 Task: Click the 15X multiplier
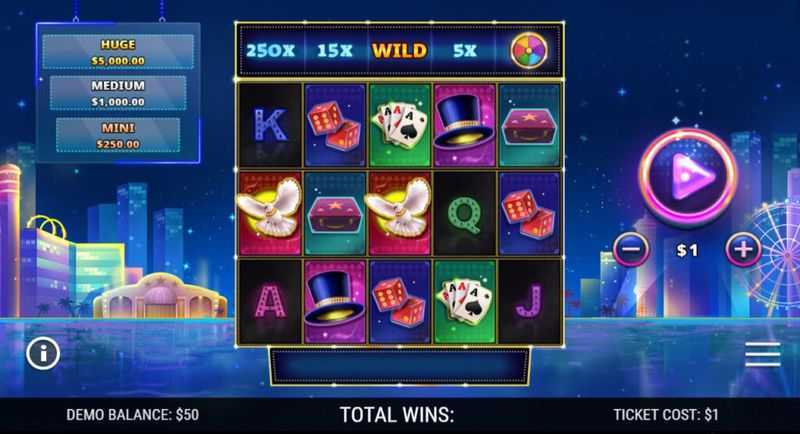point(335,50)
